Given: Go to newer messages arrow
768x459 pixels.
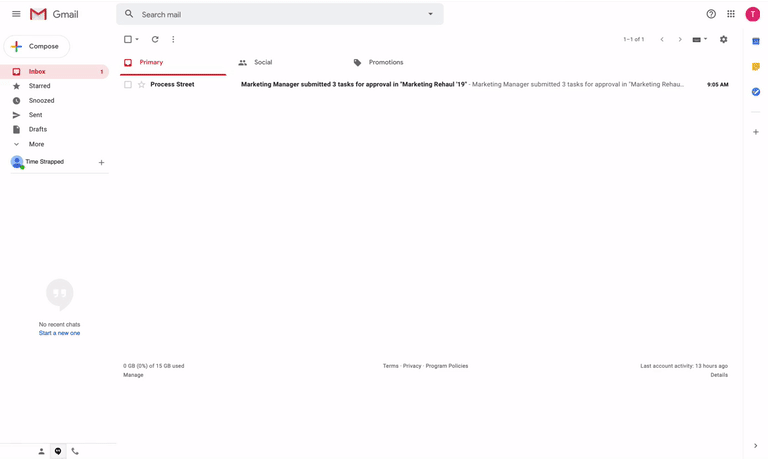Looking at the screenshot, I should (662, 39).
